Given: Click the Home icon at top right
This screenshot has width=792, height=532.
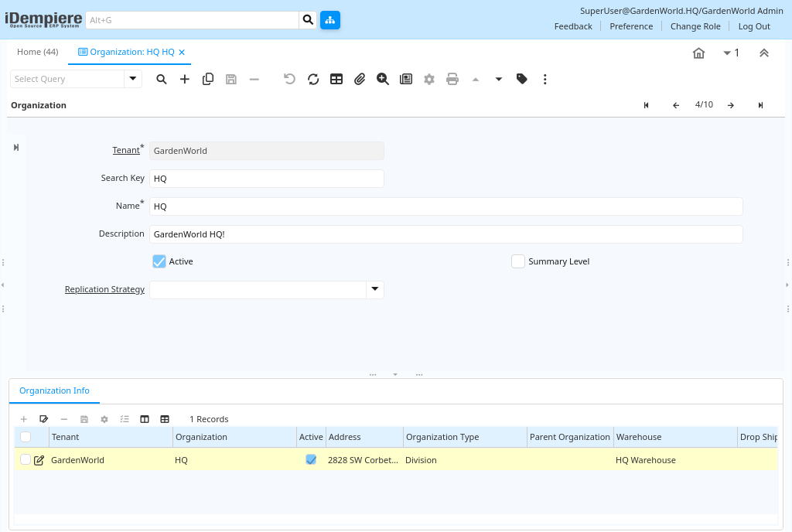Looking at the screenshot, I should pyautogui.click(x=698, y=53).
